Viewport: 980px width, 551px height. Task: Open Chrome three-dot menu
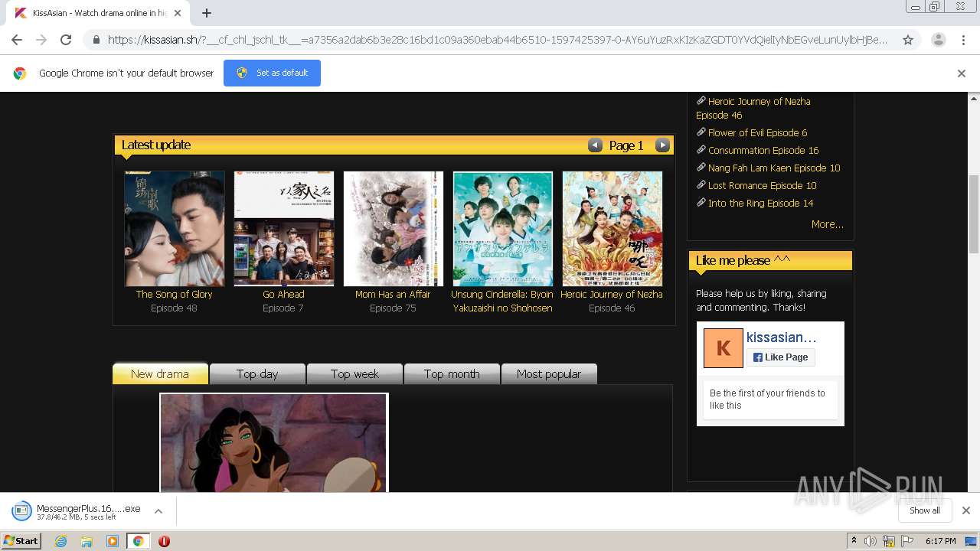click(x=964, y=40)
